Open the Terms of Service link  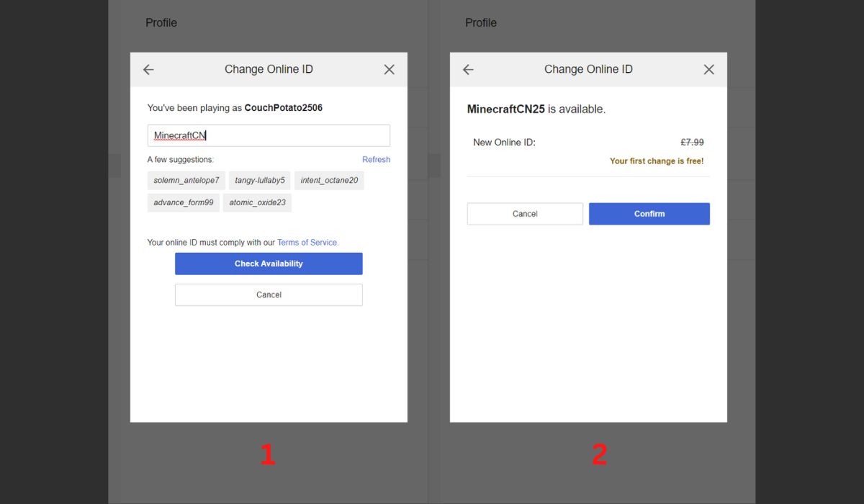[x=307, y=243]
